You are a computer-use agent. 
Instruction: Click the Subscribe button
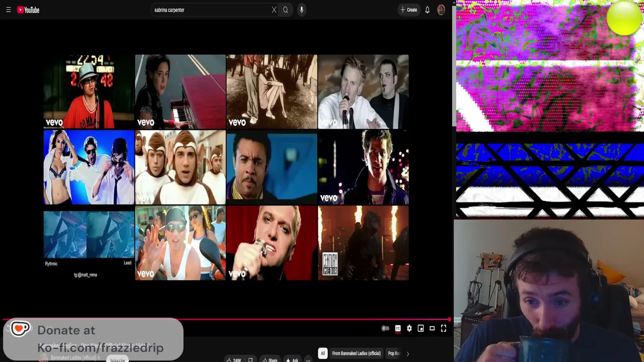(x=117, y=360)
